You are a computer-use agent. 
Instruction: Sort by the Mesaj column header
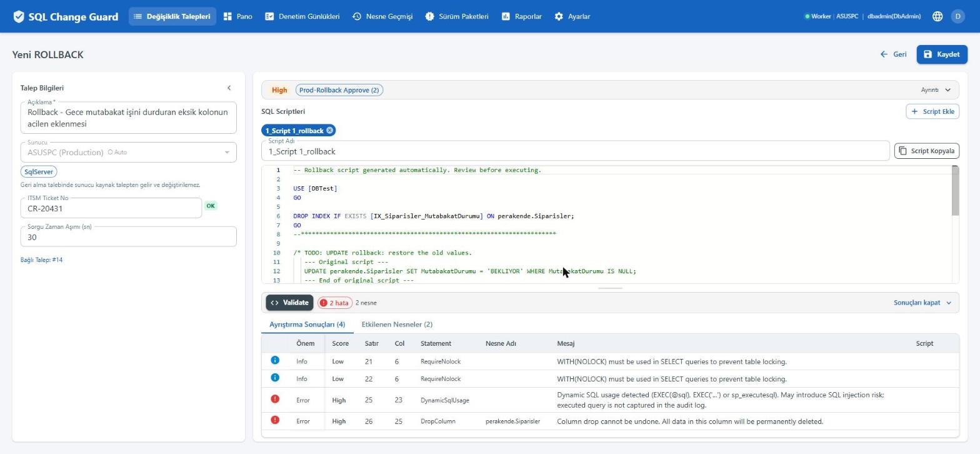[x=566, y=343]
